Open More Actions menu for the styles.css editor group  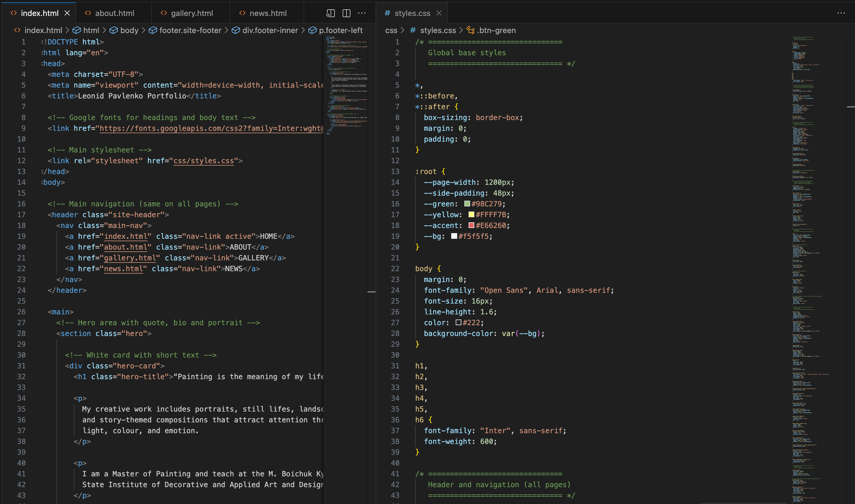tap(841, 13)
